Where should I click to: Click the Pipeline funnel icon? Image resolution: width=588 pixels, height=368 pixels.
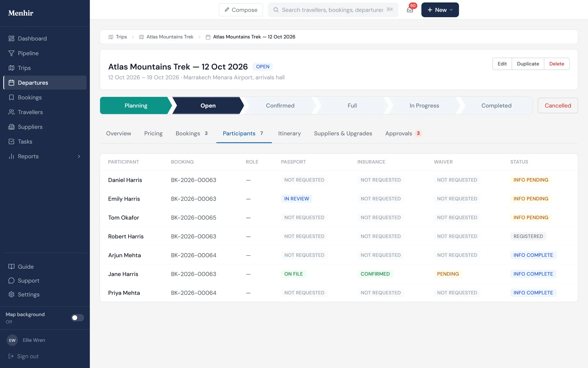tap(12, 53)
